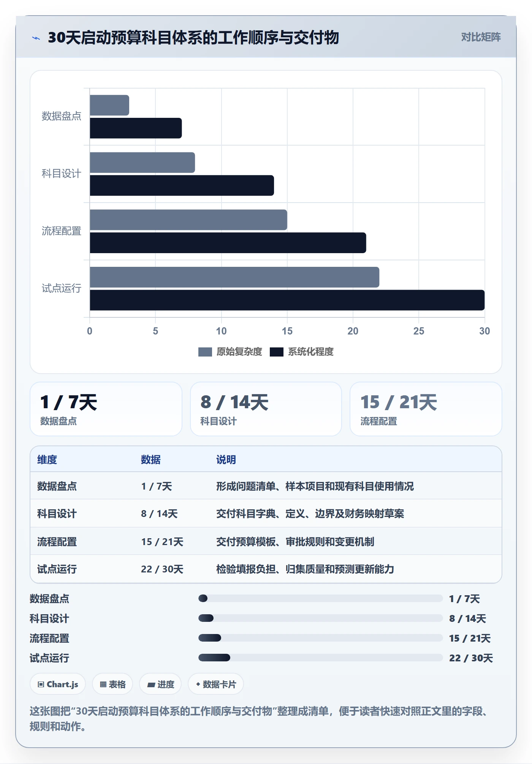The height and width of the screenshot is (764, 532).
Task: Click the bar icon in 进度 chip
Action: (151, 685)
